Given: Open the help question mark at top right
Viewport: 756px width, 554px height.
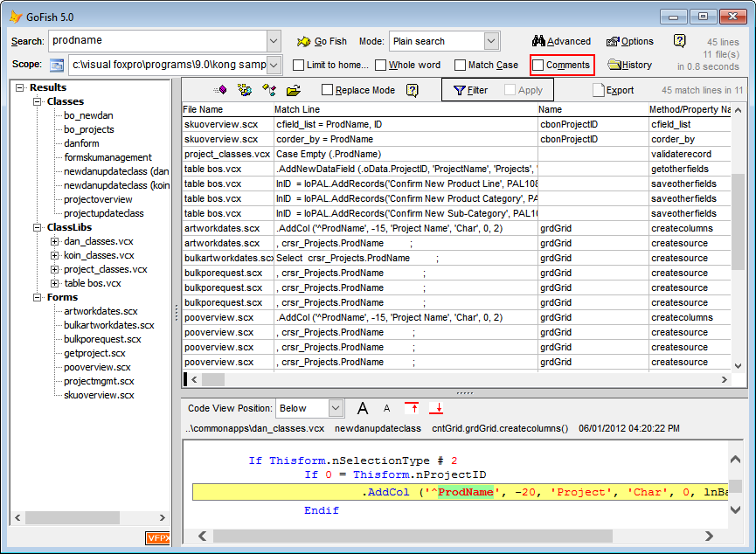Looking at the screenshot, I should coord(680,40).
